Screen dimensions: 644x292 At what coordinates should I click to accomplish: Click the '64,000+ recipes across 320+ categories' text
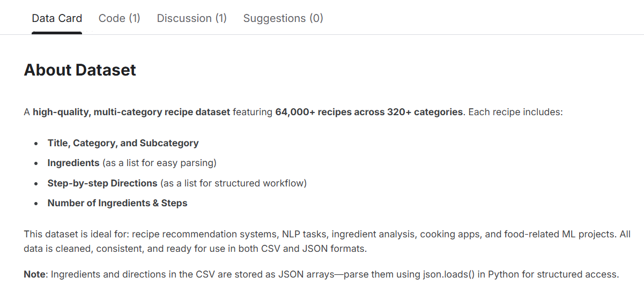(x=369, y=113)
